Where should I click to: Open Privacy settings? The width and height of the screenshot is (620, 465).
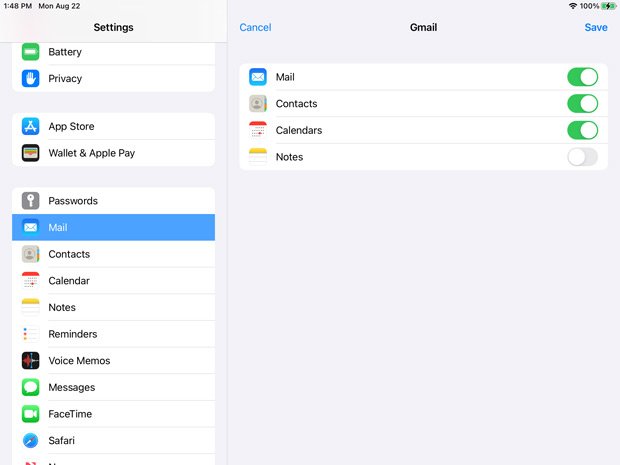click(x=113, y=78)
